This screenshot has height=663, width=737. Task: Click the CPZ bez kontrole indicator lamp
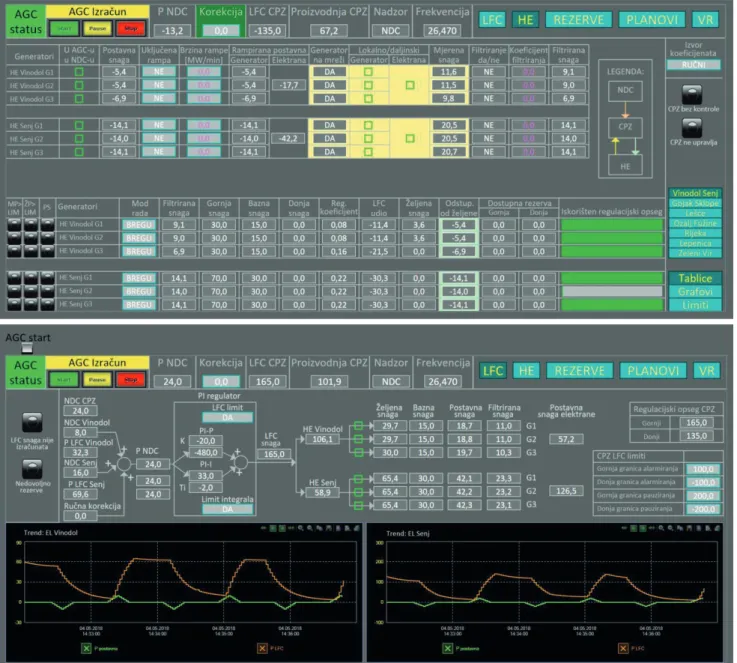click(x=692, y=94)
